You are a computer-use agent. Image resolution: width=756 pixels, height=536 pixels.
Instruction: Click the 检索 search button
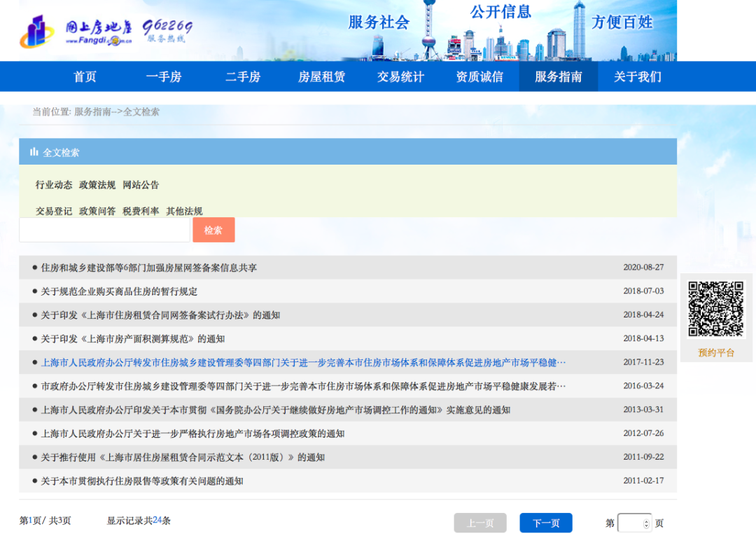[213, 229]
